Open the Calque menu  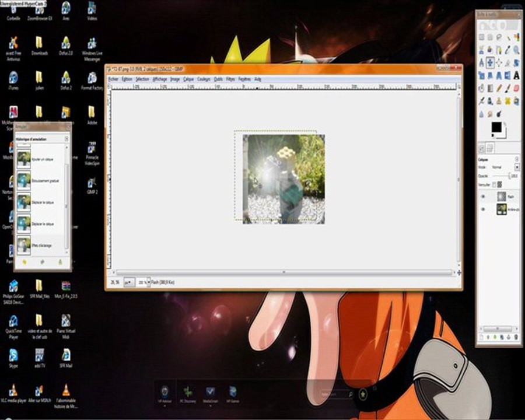tap(188, 79)
